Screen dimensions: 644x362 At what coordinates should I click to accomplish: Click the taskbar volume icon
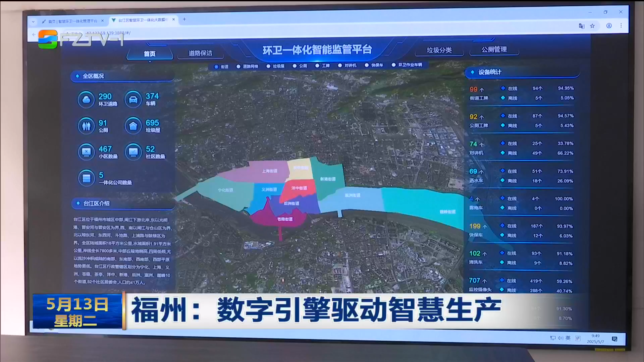(560, 338)
